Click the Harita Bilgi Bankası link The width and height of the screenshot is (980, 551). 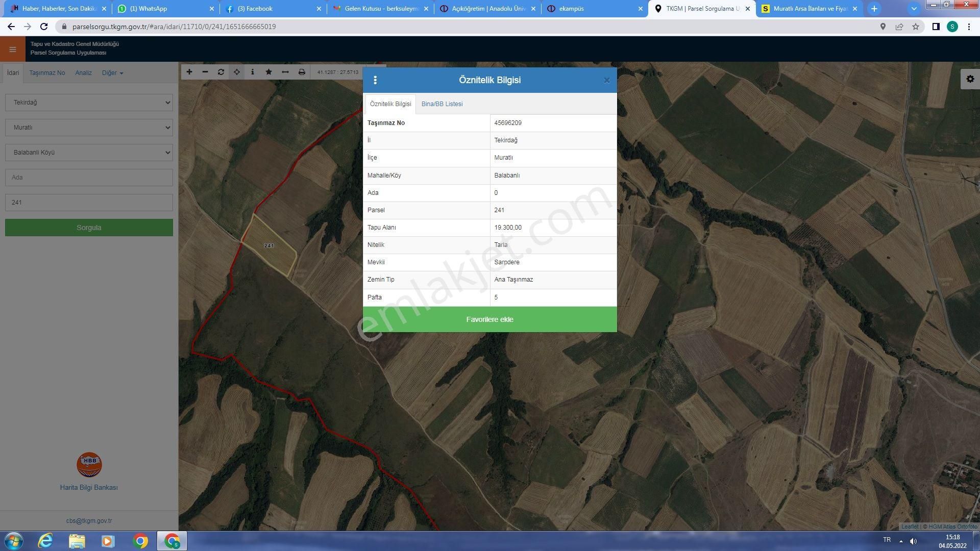tap(89, 488)
